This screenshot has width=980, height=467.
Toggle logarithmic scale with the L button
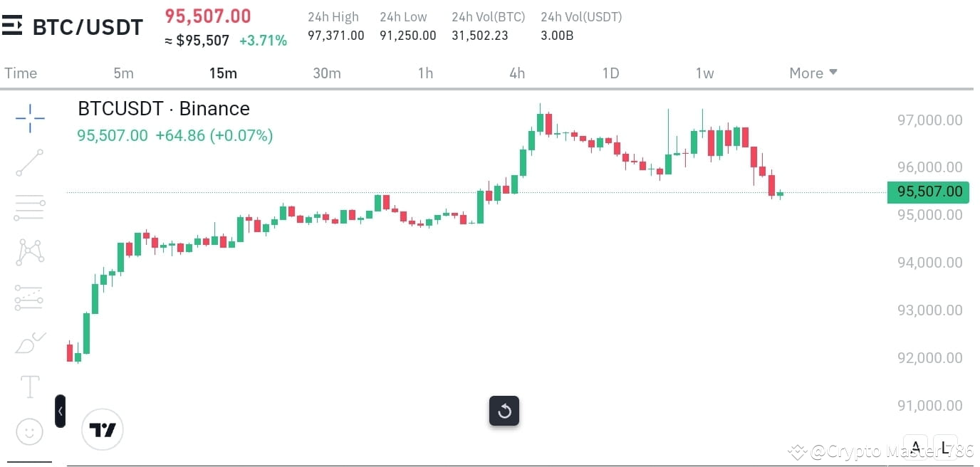[945, 446]
